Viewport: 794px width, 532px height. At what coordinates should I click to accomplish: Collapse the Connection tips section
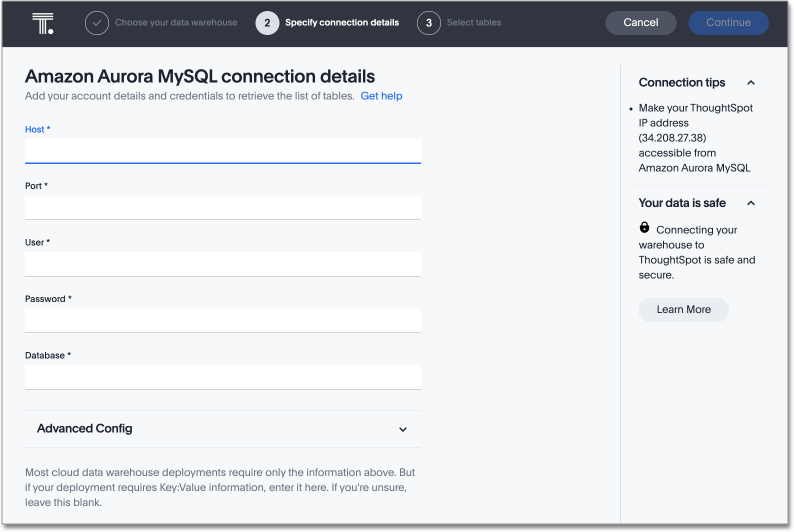pos(751,83)
